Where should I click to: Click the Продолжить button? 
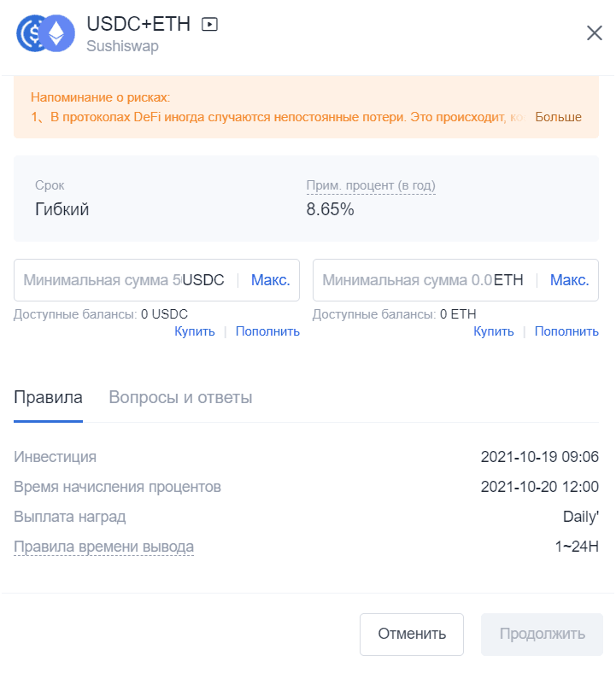click(x=542, y=634)
